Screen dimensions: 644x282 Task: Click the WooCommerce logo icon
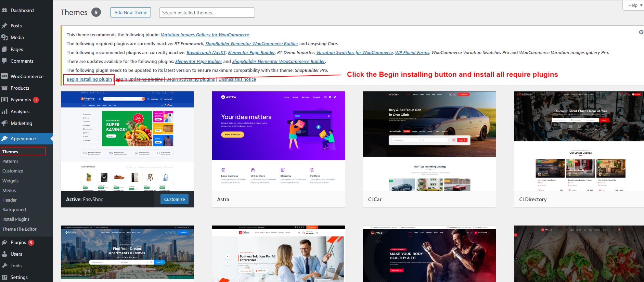click(4, 76)
